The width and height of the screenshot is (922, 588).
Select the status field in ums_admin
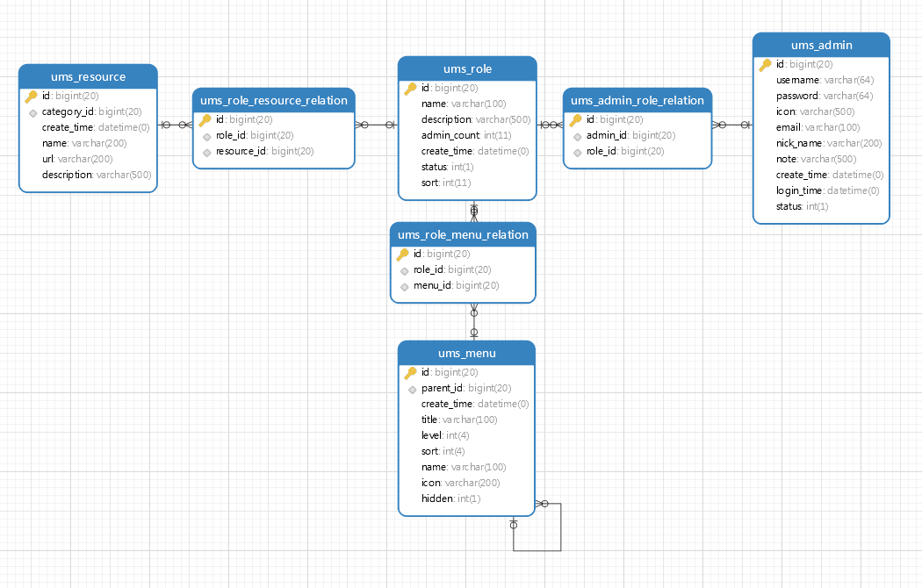tap(802, 207)
